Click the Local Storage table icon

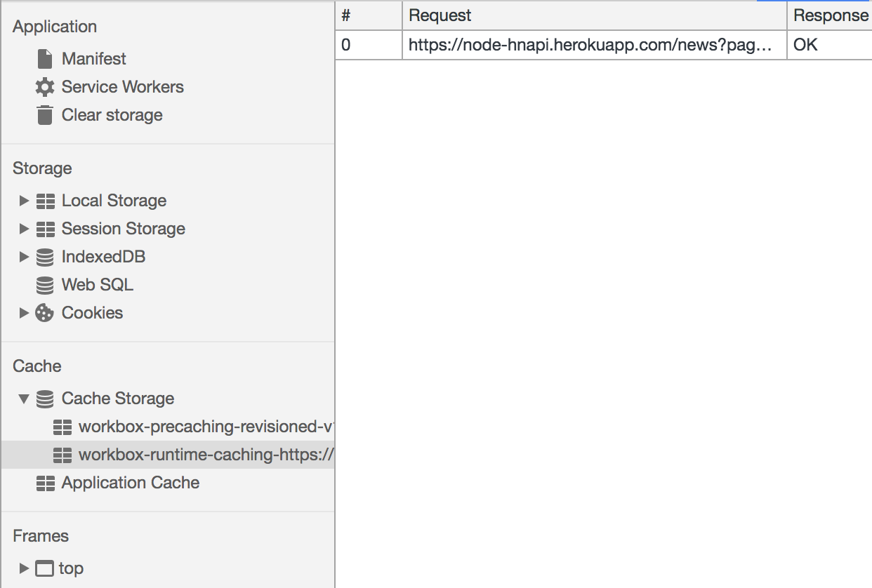coord(45,201)
